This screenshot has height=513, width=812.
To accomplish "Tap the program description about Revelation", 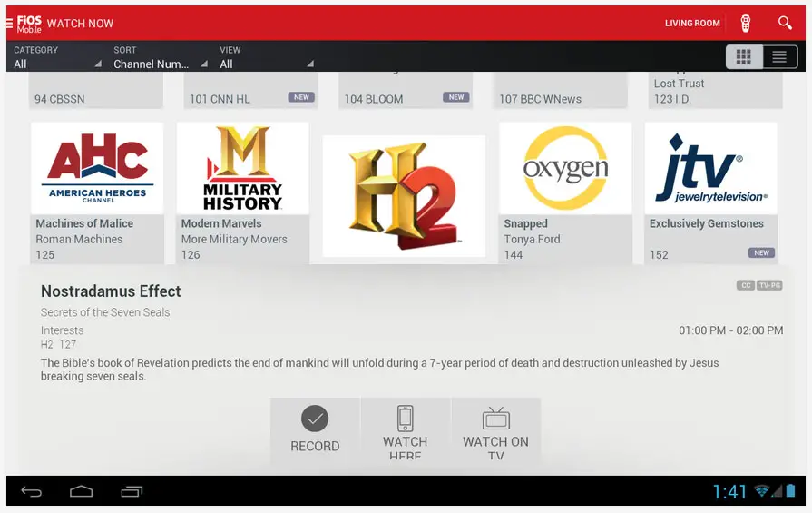I will pos(379,370).
